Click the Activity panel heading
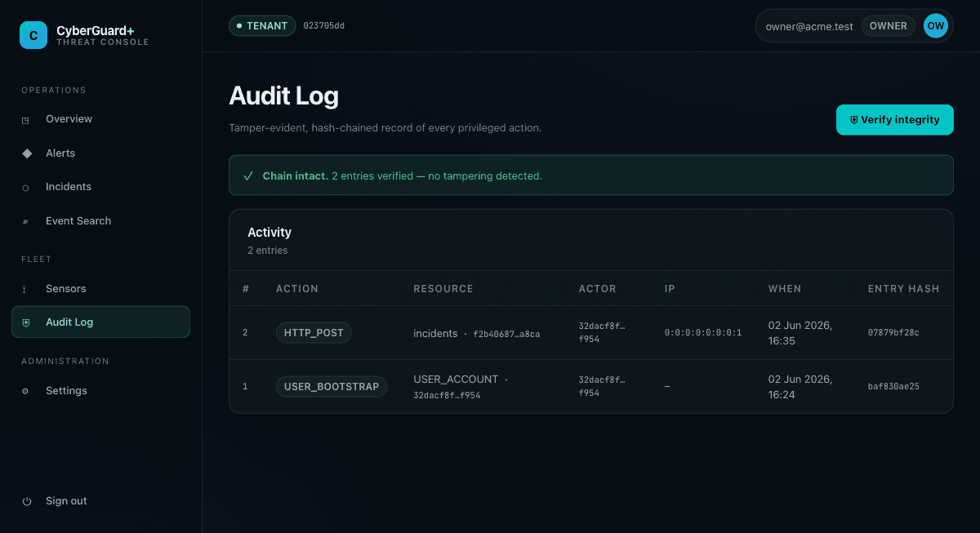 (269, 233)
